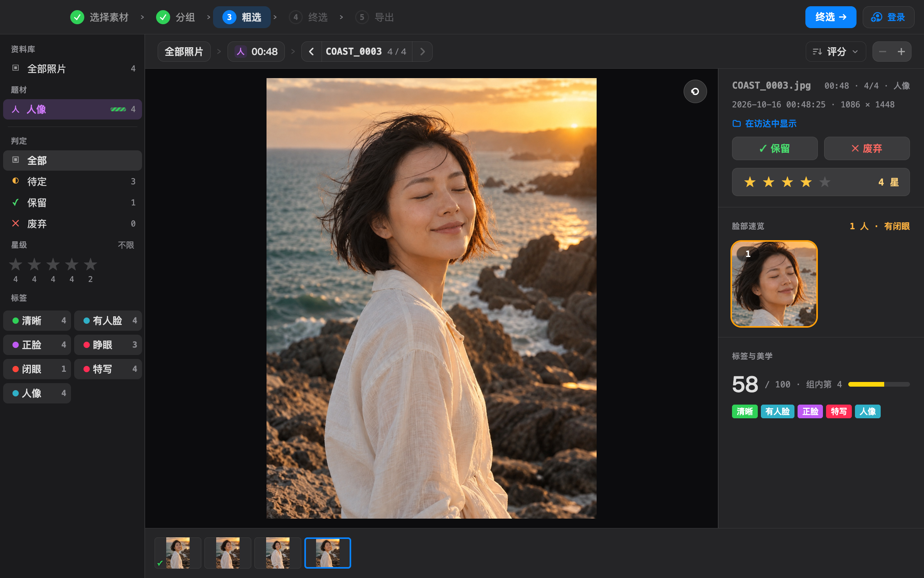The image size is (924, 578).
Task: Click the aesthetic score progress bar
Action: 879,384
